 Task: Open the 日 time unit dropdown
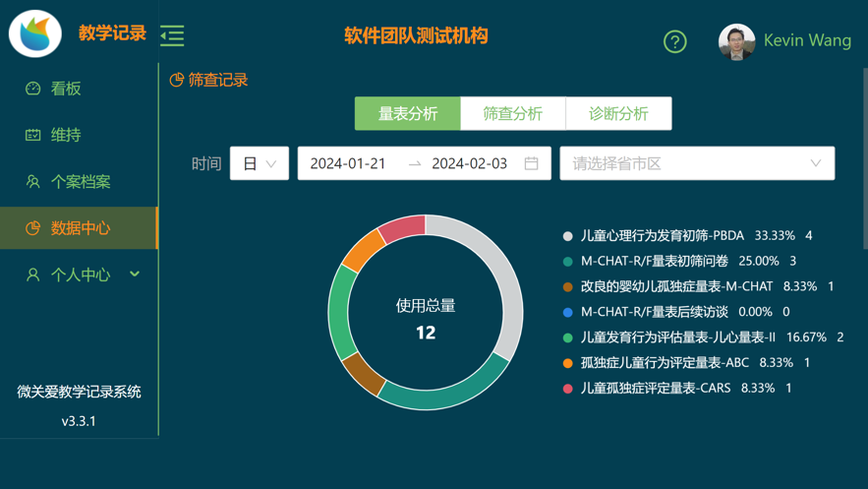click(x=260, y=163)
